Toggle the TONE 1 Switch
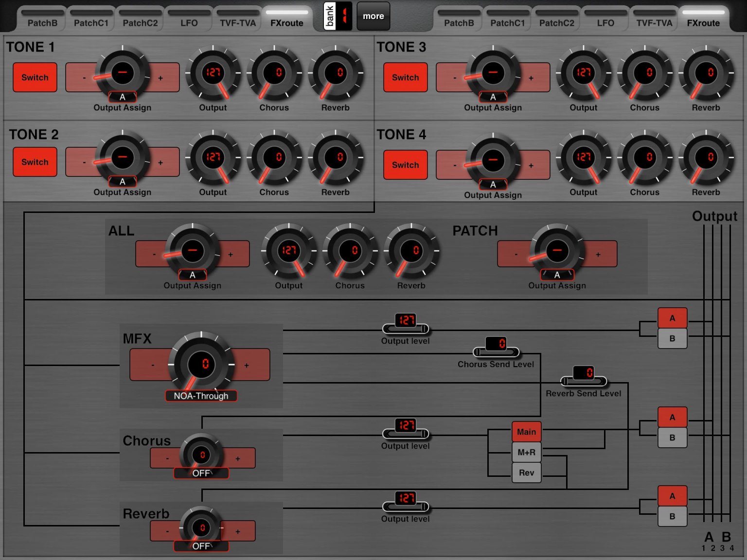 pyautogui.click(x=35, y=77)
